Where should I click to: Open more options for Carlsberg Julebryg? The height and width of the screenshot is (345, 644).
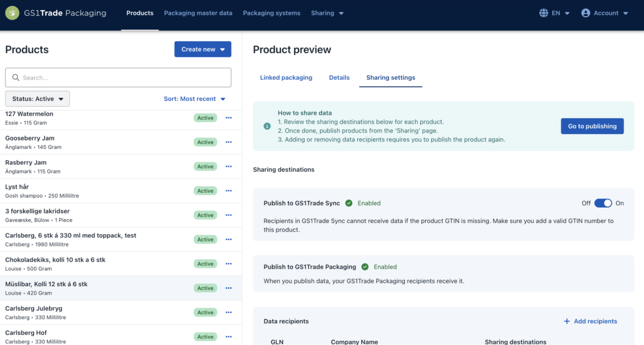(228, 313)
